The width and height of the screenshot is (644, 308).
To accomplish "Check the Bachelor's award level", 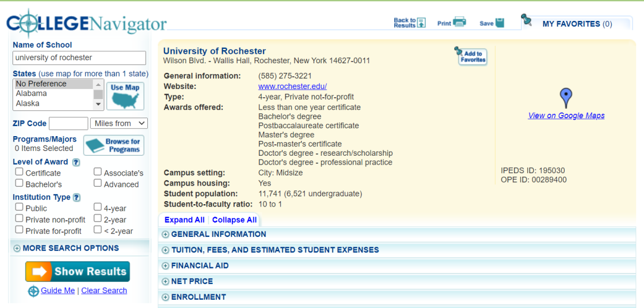I will [19, 183].
